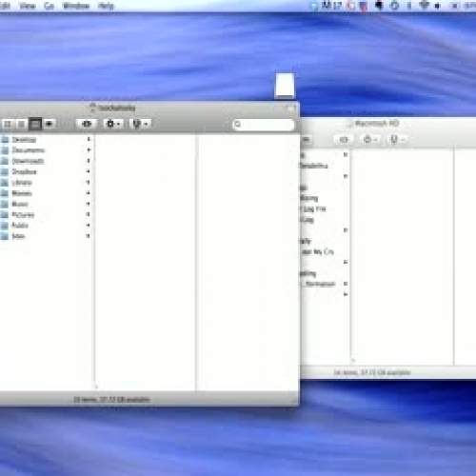Select the white document icon on desktop
This screenshot has height=476, width=476.
(x=285, y=85)
